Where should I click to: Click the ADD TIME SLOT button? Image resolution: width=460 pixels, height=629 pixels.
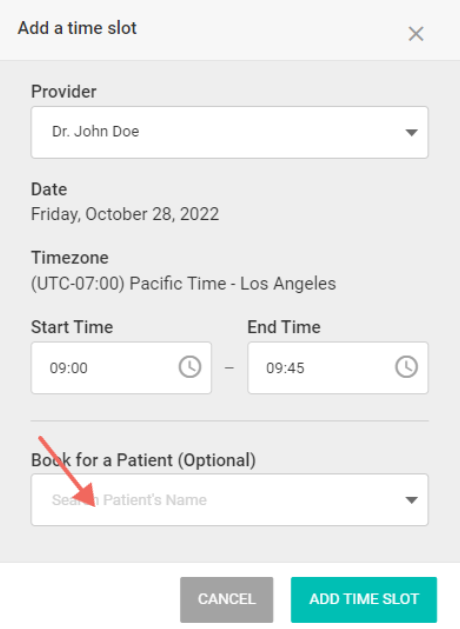click(364, 599)
